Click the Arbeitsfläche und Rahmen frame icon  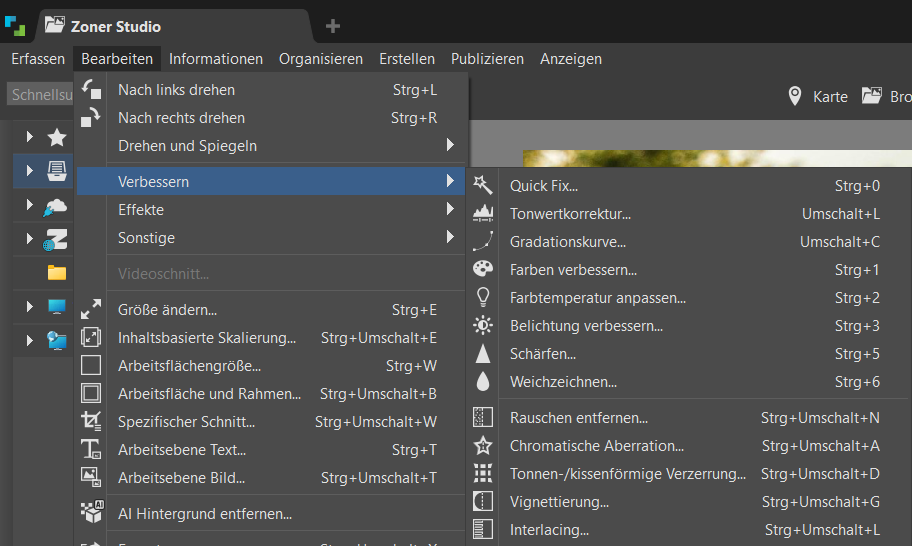click(91, 393)
